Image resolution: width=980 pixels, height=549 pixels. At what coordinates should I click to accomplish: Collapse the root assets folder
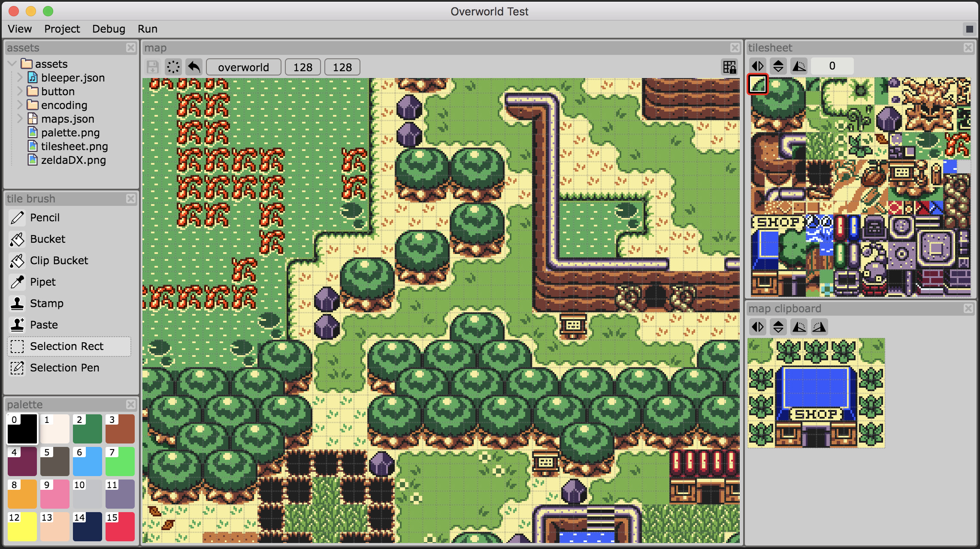click(x=12, y=64)
